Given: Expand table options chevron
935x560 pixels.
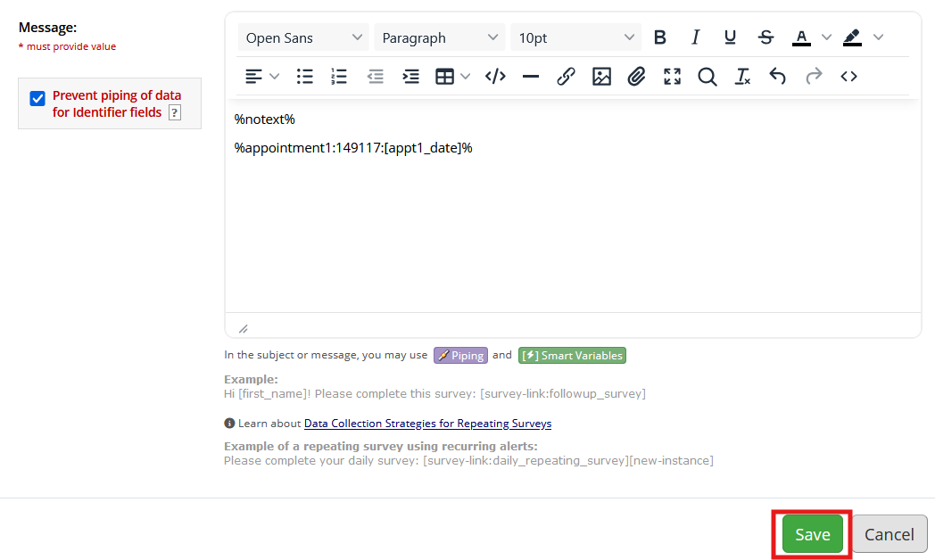Looking at the screenshot, I should (466, 77).
